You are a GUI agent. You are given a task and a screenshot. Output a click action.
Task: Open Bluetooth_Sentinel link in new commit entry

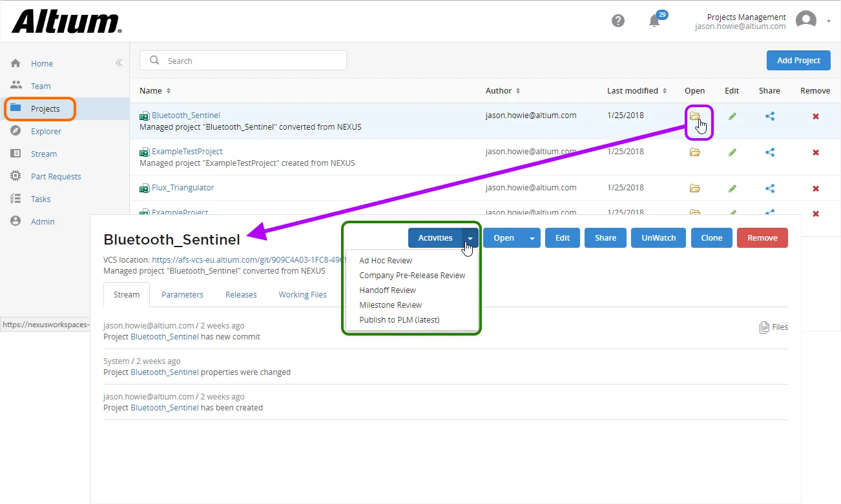point(165,336)
